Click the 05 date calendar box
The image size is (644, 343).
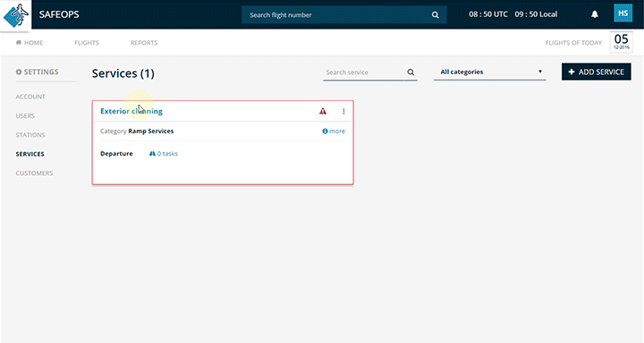point(621,42)
